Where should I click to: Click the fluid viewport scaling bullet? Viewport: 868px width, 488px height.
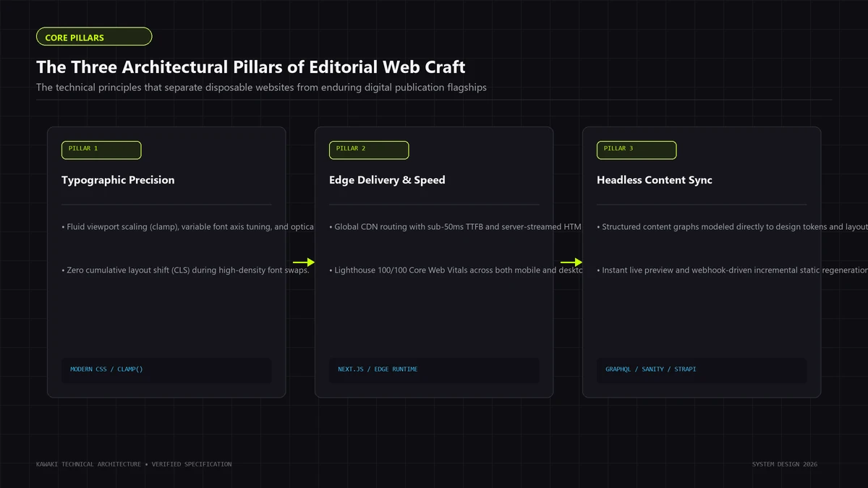188,227
